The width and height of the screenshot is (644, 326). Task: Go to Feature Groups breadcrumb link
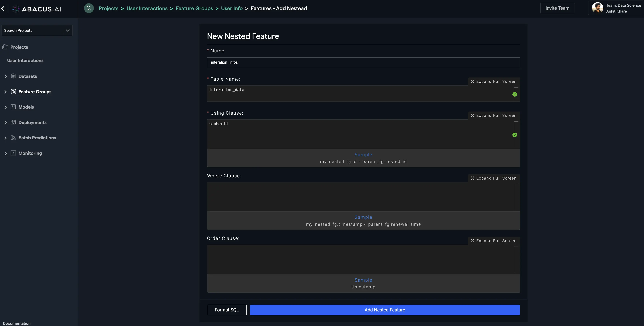coord(194,8)
